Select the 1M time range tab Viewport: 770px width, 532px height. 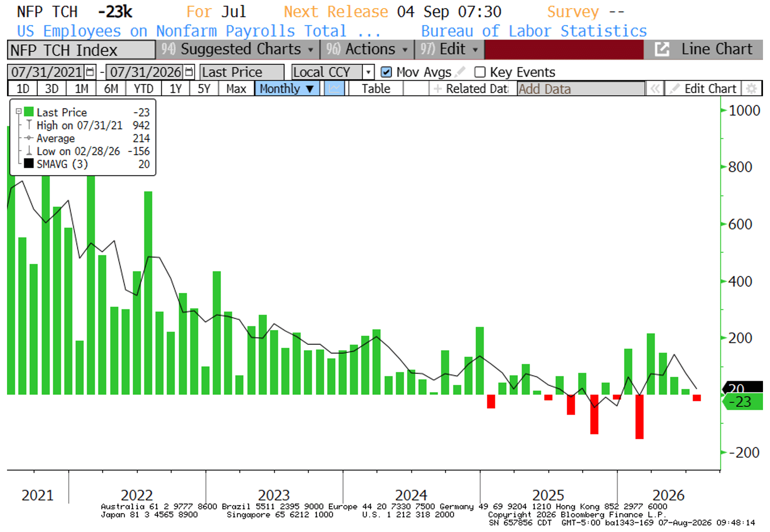click(x=81, y=89)
